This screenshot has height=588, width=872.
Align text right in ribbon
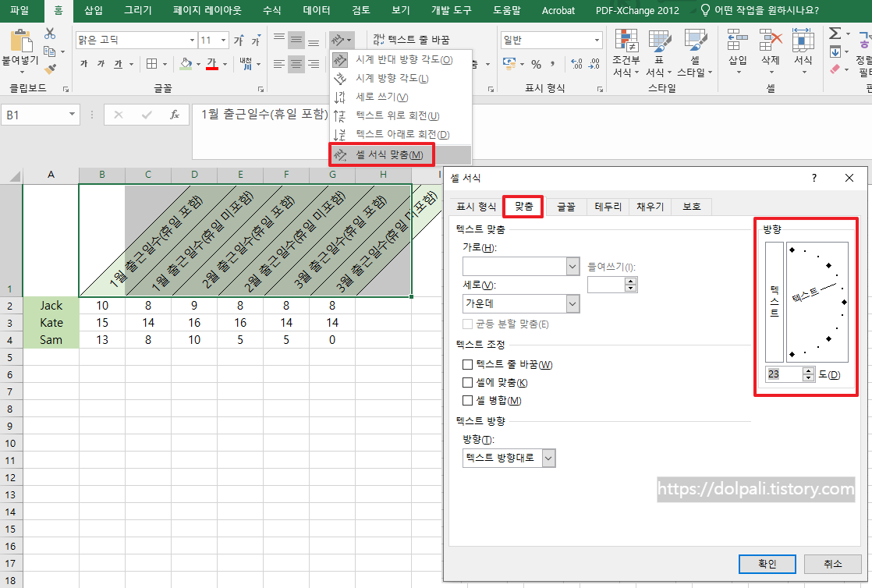[314, 64]
